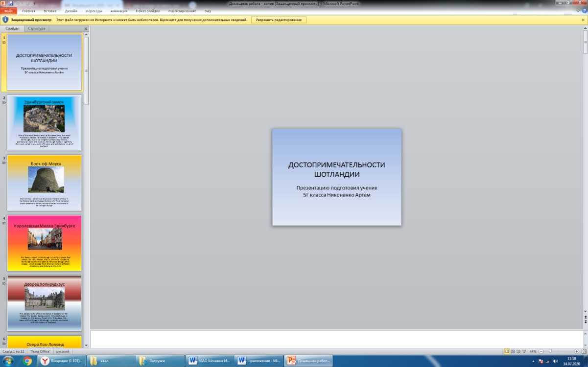
Task: Click animation star icon beside slide 5
Action: (x=4, y=284)
